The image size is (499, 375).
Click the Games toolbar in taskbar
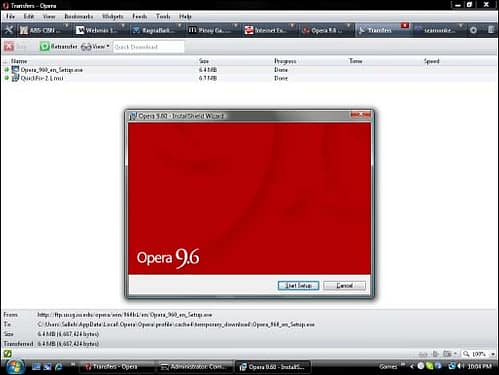388,366
